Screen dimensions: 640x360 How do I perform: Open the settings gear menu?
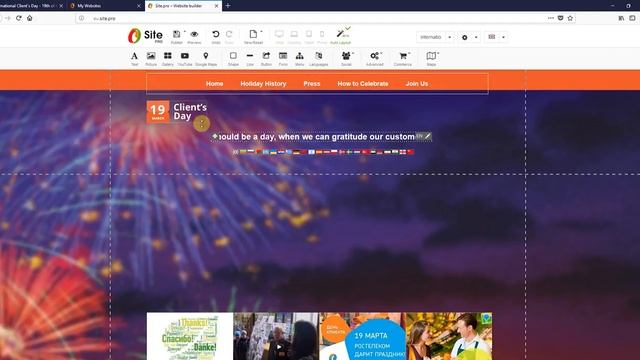point(464,37)
